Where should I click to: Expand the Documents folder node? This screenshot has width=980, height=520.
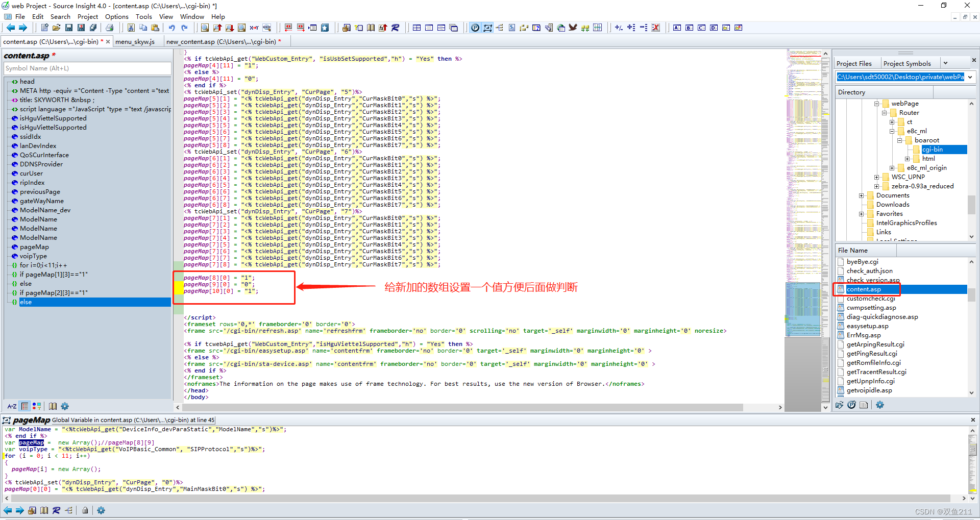coord(862,195)
